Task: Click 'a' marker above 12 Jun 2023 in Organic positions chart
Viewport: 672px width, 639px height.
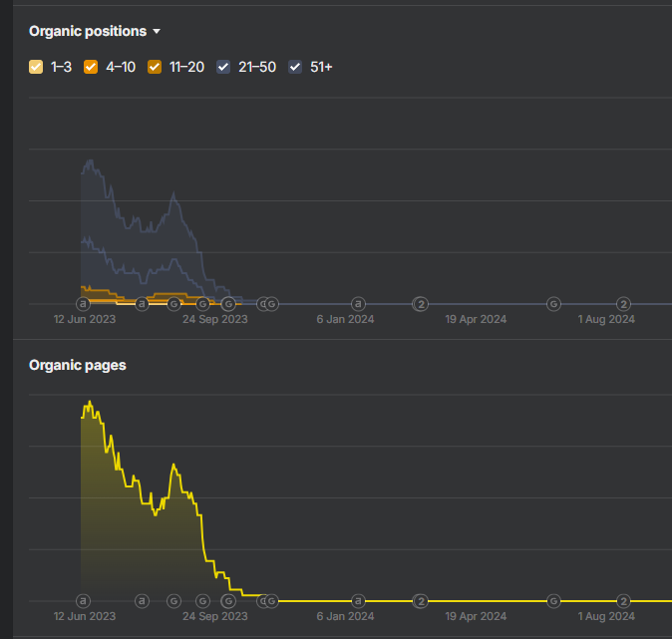Action: tap(83, 303)
